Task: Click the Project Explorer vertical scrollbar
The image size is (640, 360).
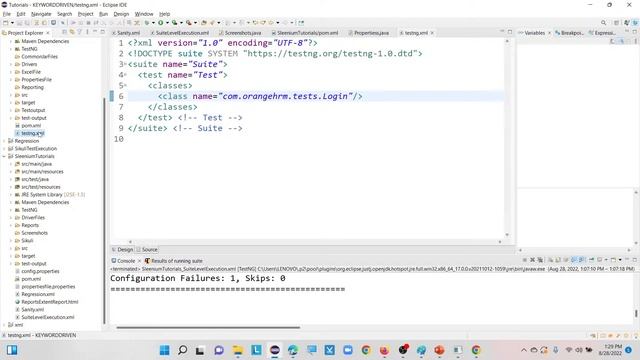Action: 104,210
